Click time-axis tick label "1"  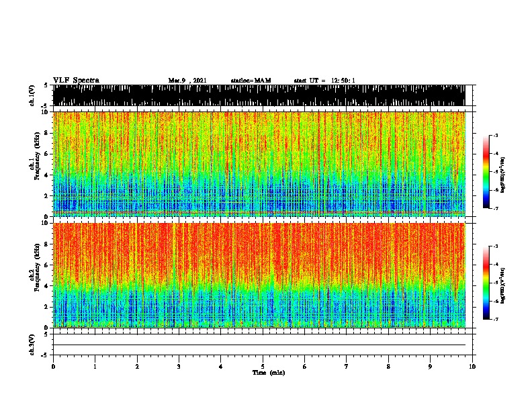click(95, 367)
